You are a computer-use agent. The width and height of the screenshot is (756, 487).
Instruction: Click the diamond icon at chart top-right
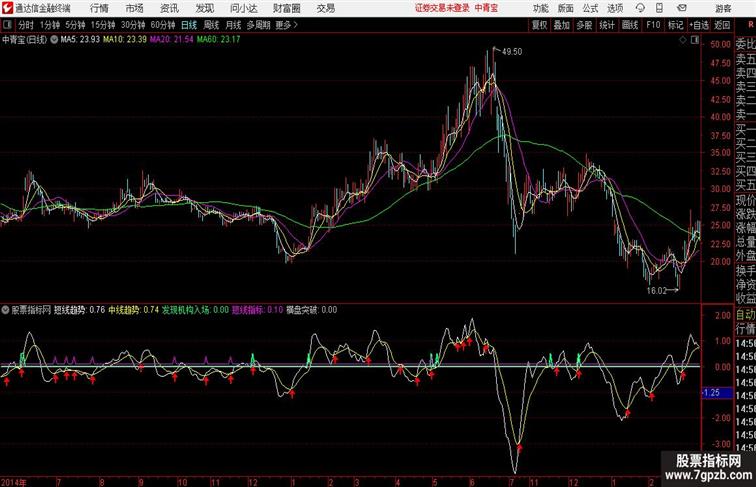[683, 41]
